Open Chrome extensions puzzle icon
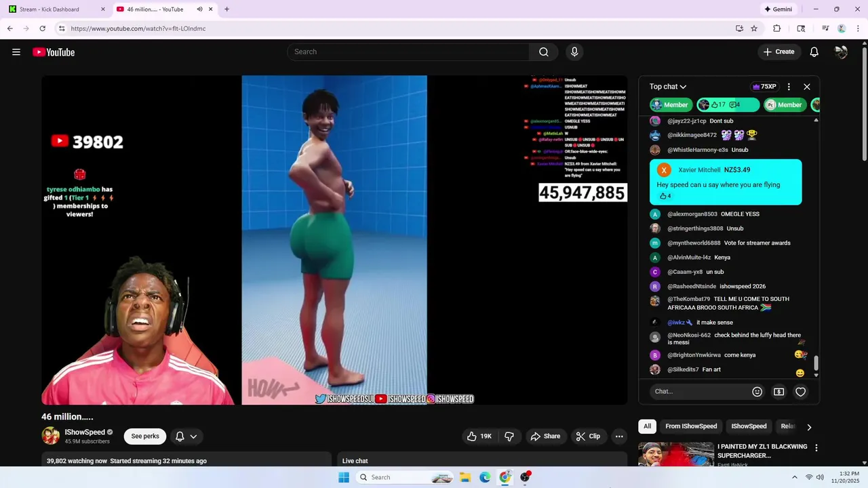 pyautogui.click(x=777, y=28)
